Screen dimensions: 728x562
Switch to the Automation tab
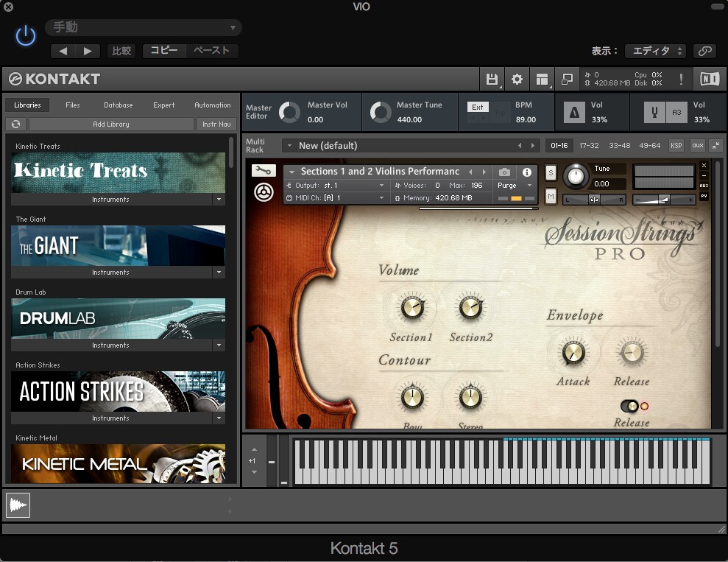tap(213, 105)
